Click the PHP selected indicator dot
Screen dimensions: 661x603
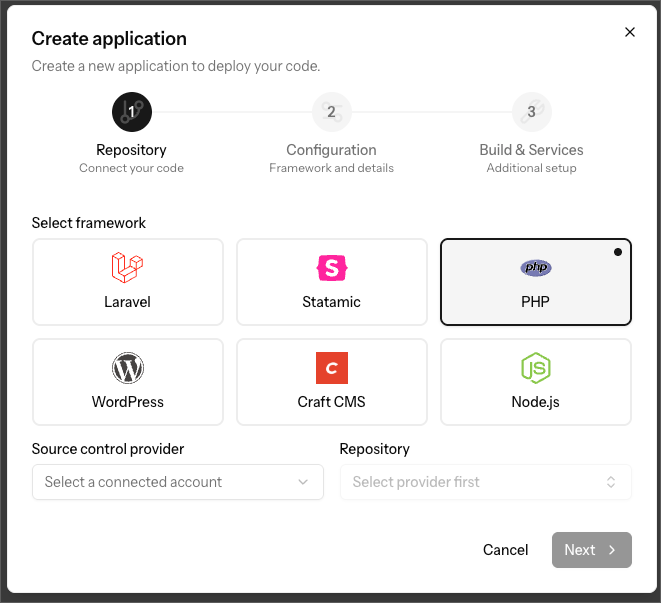tap(618, 252)
